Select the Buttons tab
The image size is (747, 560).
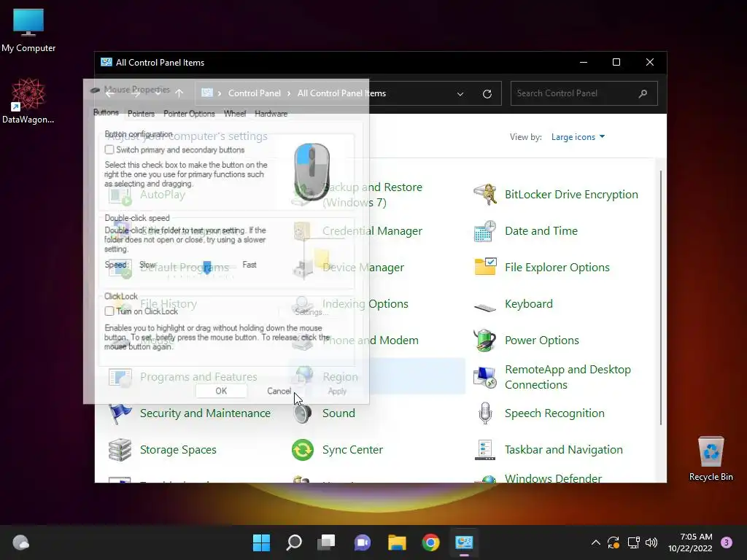tap(106, 112)
